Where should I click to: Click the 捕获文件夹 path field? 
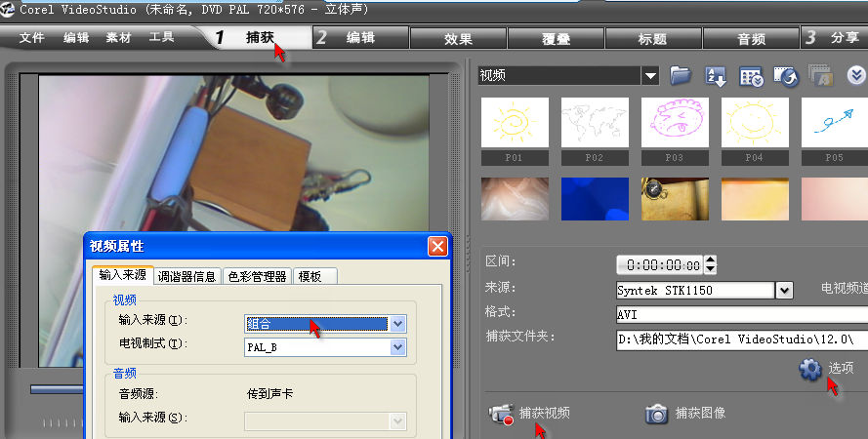[x=742, y=339]
